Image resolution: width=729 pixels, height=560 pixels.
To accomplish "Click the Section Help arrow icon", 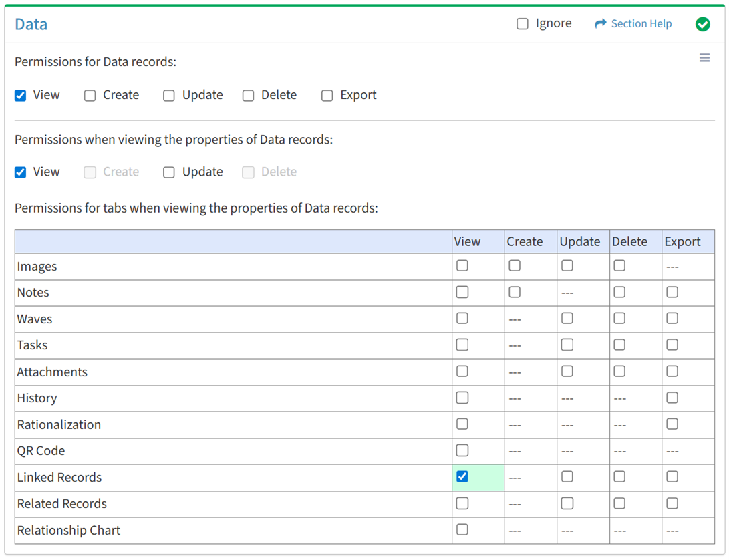I will click(x=600, y=24).
